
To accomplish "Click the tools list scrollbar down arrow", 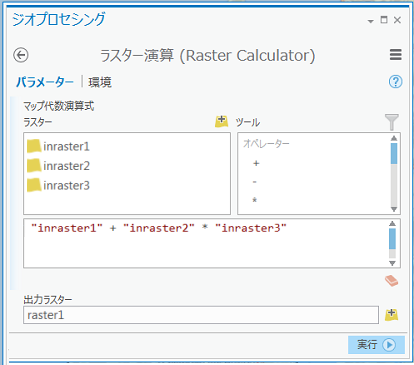I will click(x=394, y=209).
